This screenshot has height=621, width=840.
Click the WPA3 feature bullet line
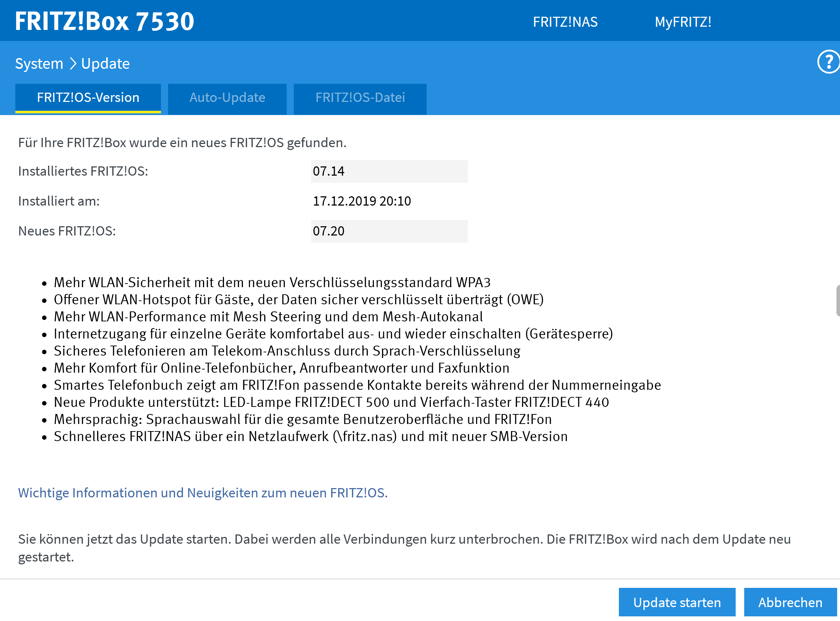(272, 282)
